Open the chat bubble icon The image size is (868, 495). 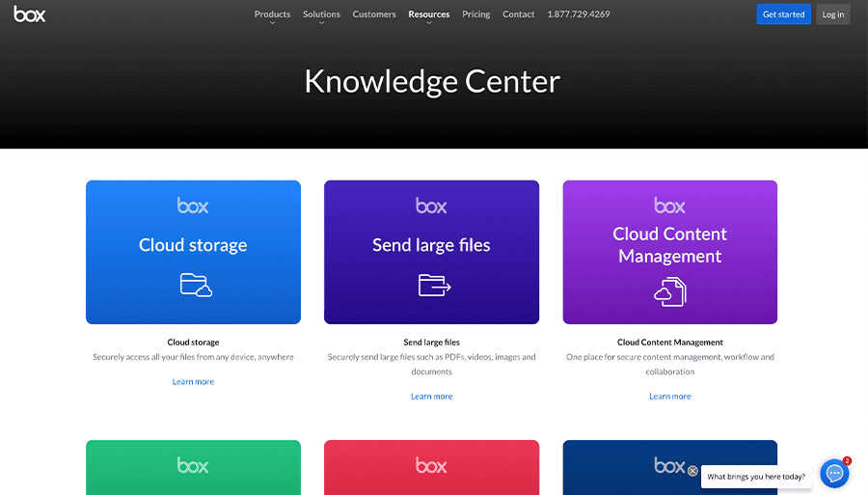834,474
